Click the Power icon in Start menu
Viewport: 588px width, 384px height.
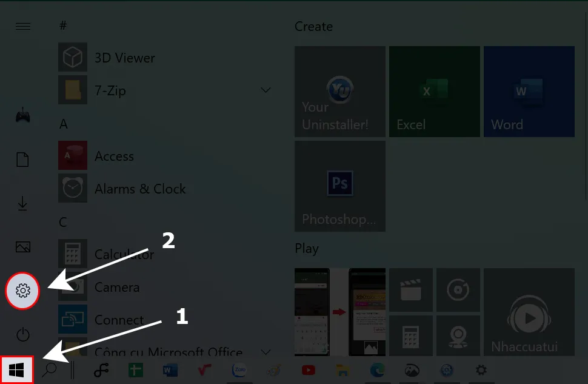click(22, 334)
